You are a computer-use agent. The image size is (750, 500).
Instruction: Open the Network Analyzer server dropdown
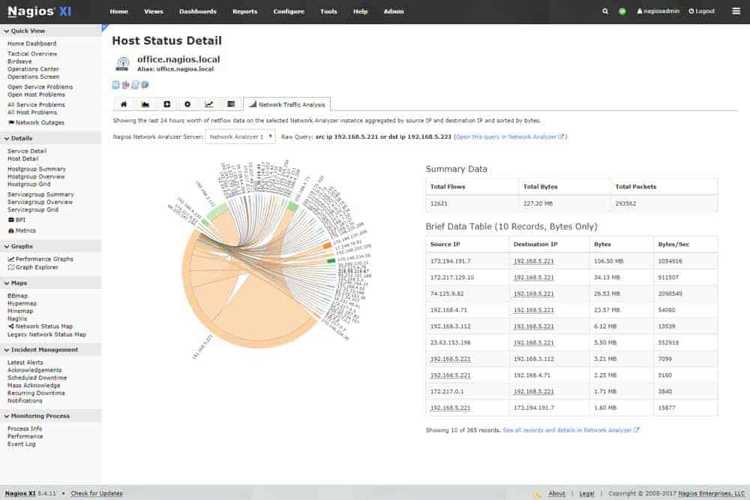tap(241, 137)
